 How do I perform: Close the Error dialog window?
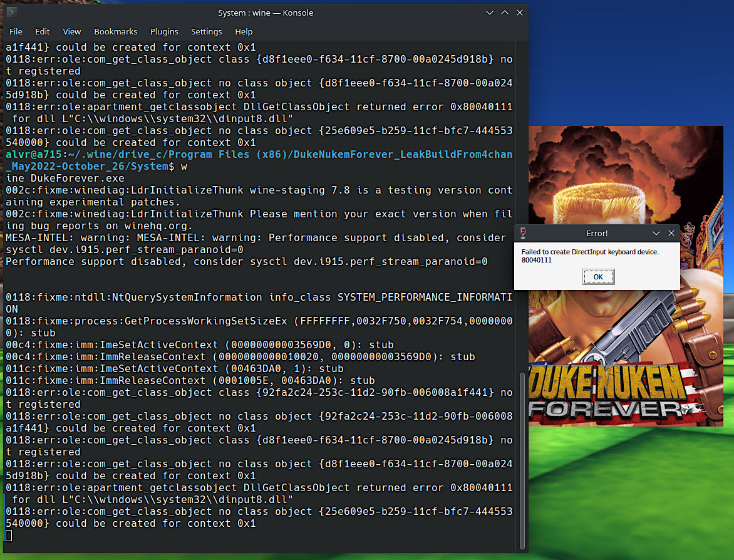(x=671, y=233)
